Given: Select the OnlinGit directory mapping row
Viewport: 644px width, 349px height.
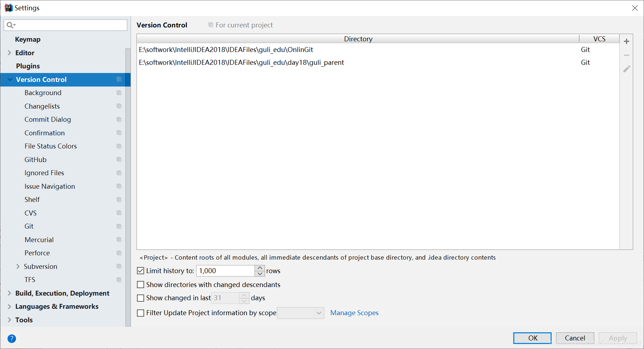Looking at the screenshot, I should point(378,50).
